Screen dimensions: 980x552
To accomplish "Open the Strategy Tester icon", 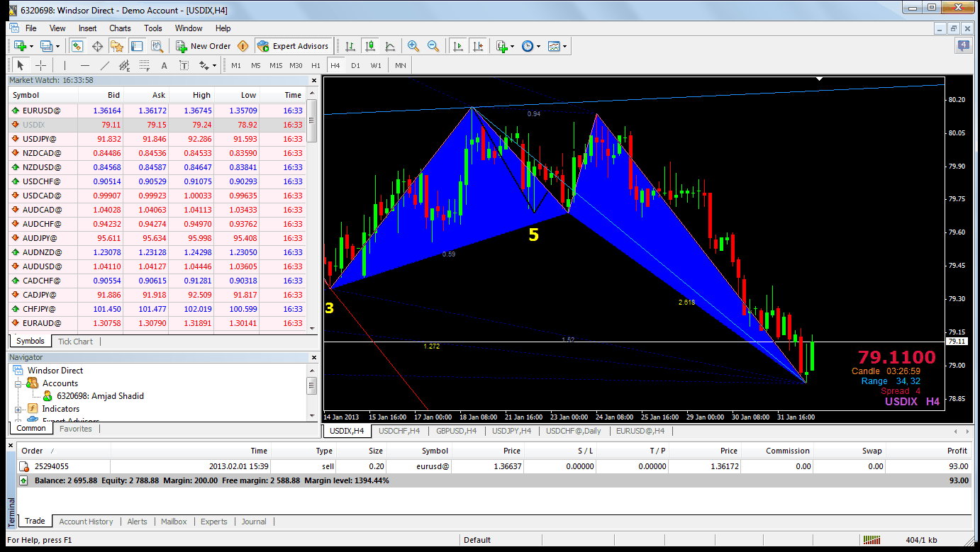I will pos(157,46).
